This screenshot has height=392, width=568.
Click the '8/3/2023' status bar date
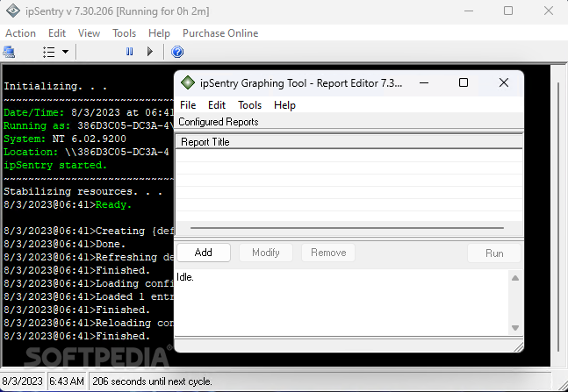pyautogui.click(x=23, y=381)
